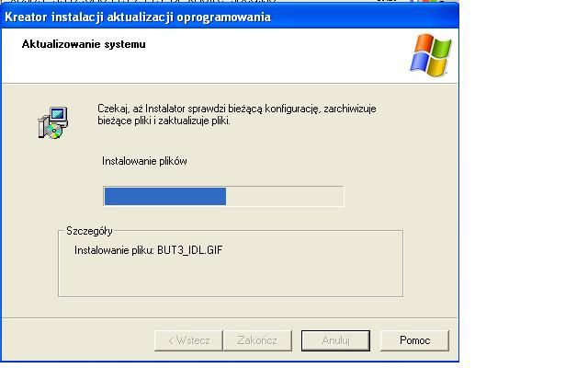The height and width of the screenshot is (368, 588).
Task: Click the Szczegóły group box label
Action: 89,231
